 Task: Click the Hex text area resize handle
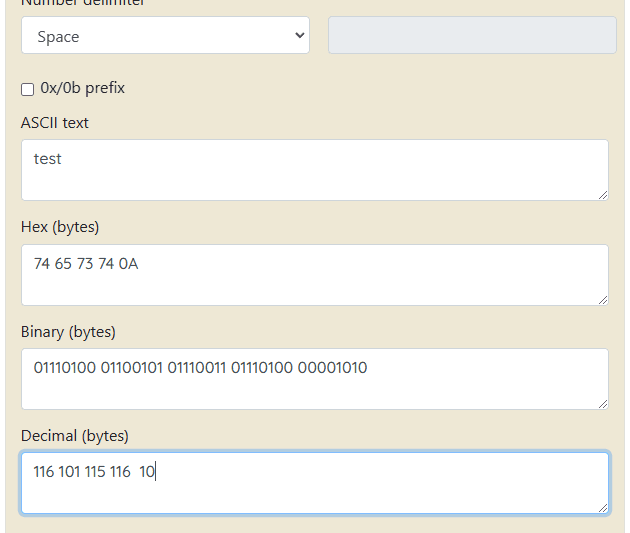coord(602,299)
